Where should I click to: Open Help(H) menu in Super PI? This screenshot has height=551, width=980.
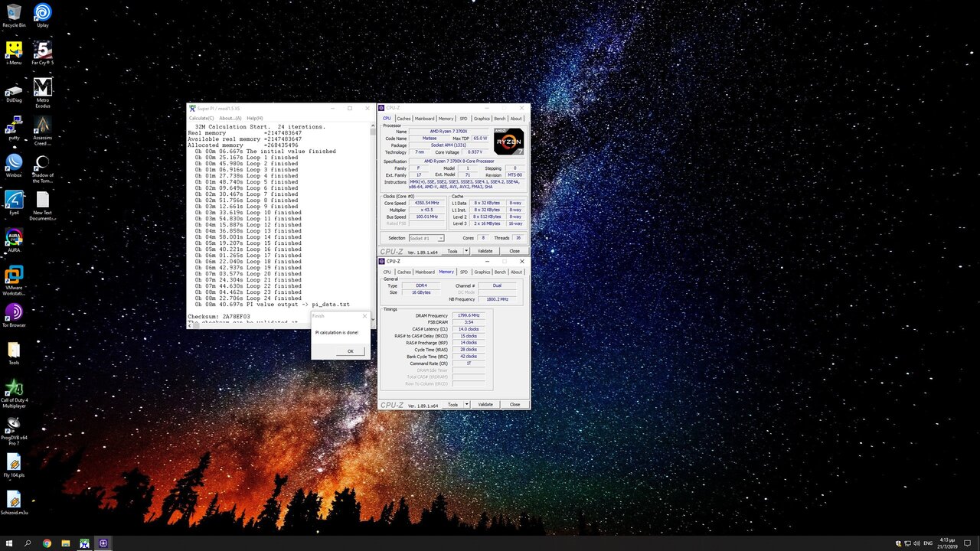[254, 118]
